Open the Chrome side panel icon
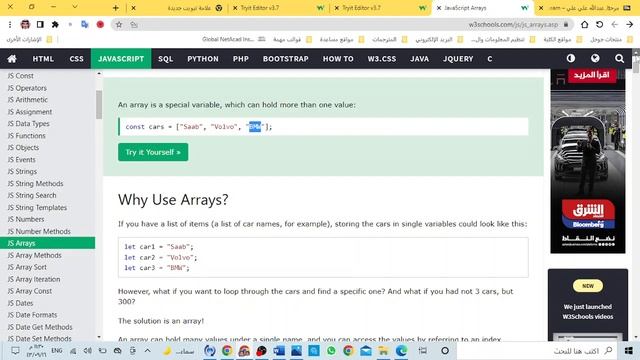Viewport: 640px width, 360px height. click(x=40, y=24)
